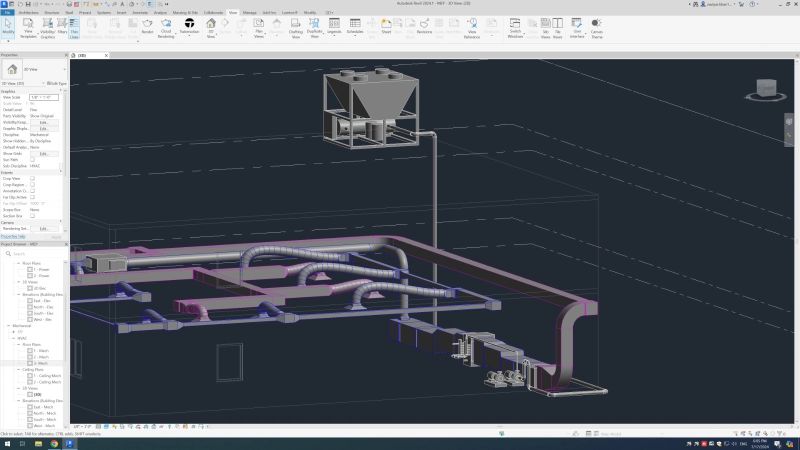Open the Collaborate ribbon tab
The image size is (800, 450).
pos(213,13)
